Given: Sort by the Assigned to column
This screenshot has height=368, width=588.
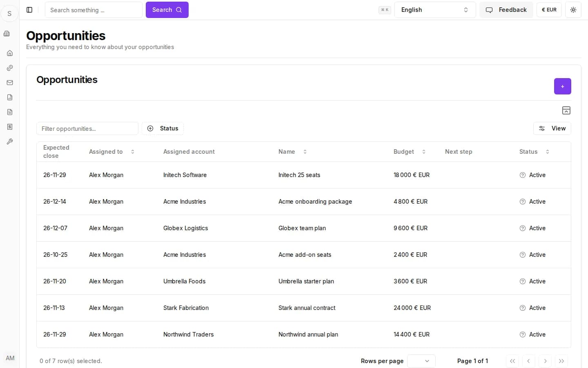Looking at the screenshot, I should (x=111, y=152).
